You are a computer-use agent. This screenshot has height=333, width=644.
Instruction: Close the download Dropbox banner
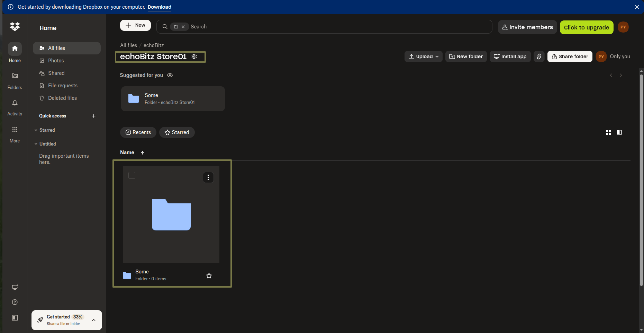pos(637,7)
